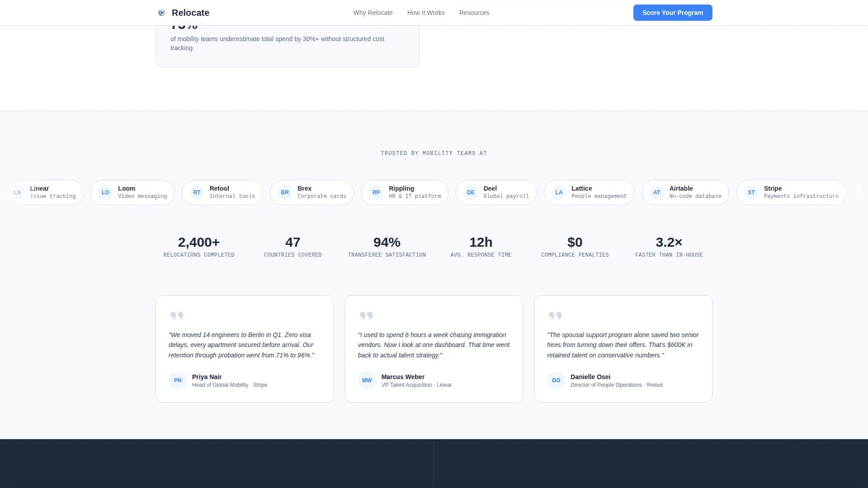Click the 'COUNTRIES COVERED' label
Image resolution: width=868 pixels, height=488 pixels.
[293, 255]
